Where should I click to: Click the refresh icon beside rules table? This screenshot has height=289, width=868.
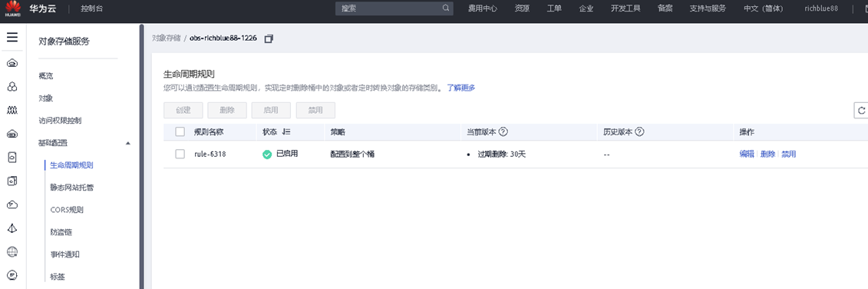pyautogui.click(x=861, y=110)
